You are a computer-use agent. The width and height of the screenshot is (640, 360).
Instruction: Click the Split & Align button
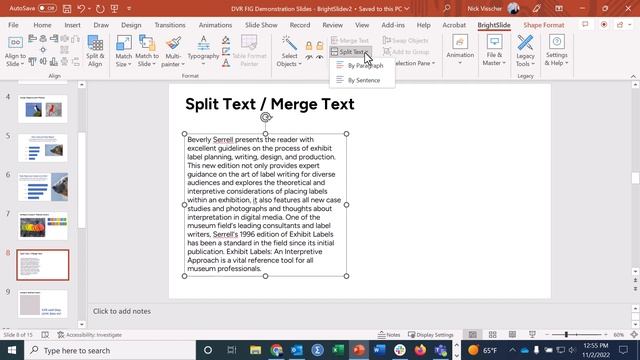point(95,51)
